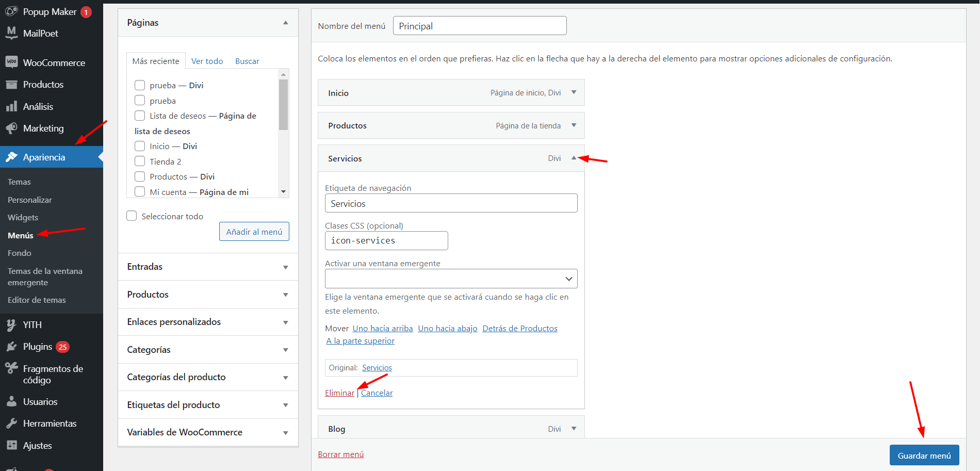Click the MailPoet M icon
Viewport: 980px width, 471px height.
click(x=11, y=33)
